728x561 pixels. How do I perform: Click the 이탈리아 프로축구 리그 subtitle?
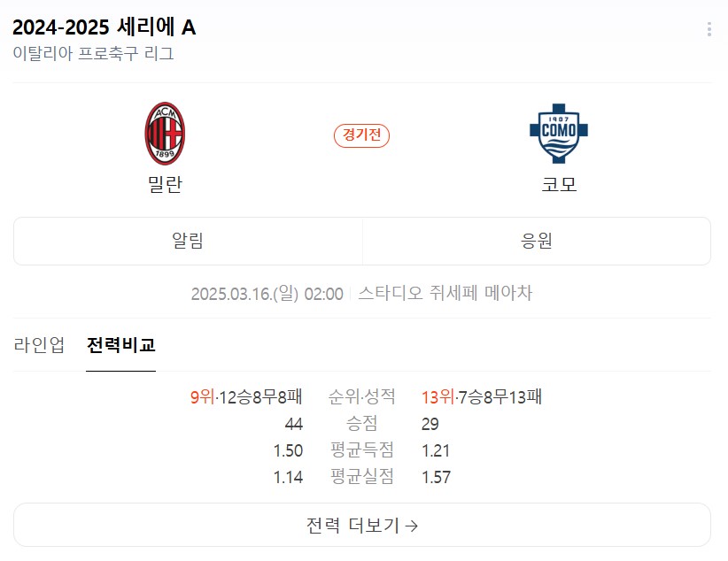[x=93, y=53]
